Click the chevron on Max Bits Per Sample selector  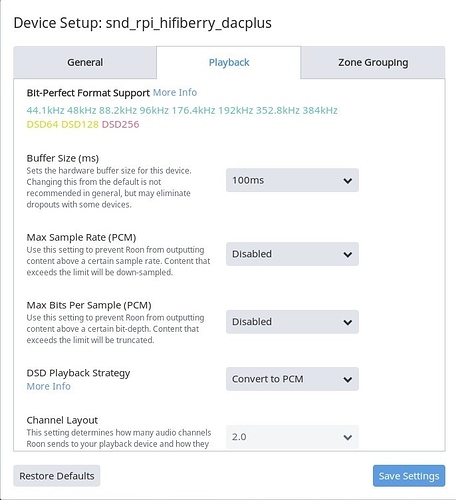coord(348,322)
